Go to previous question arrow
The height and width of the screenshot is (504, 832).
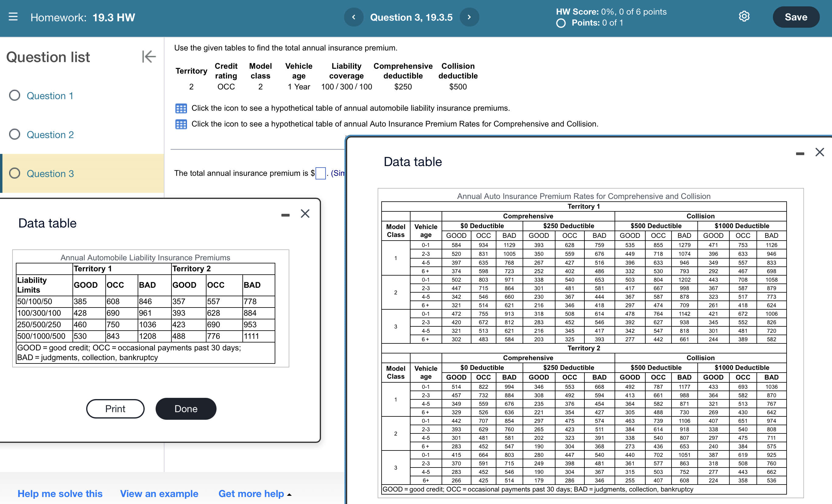click(354, 17)
